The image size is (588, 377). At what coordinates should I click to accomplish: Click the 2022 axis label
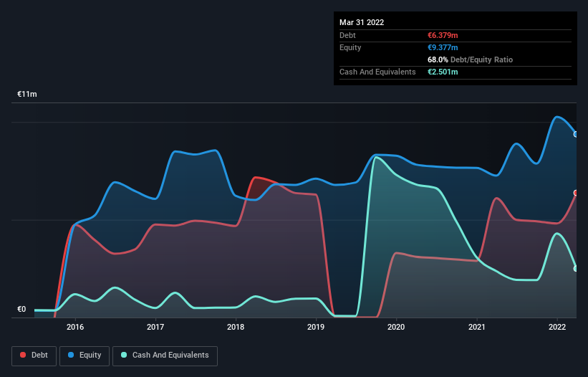[557, 327]
